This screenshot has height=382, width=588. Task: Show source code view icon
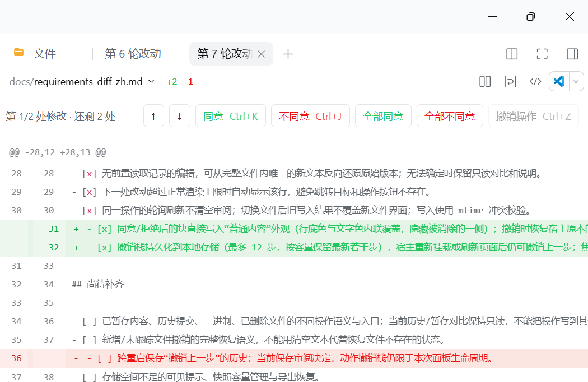pyautogui.click(x=535, y=81)
